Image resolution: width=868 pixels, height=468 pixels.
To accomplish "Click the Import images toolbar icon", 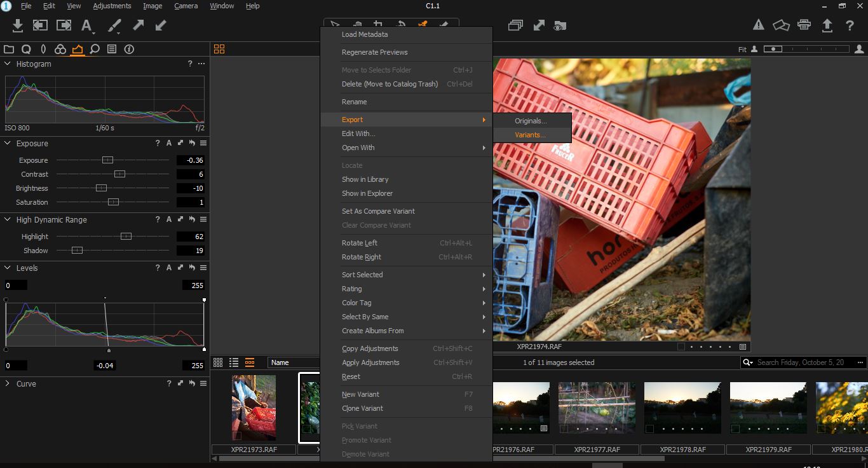I will (x=18, y=25).
